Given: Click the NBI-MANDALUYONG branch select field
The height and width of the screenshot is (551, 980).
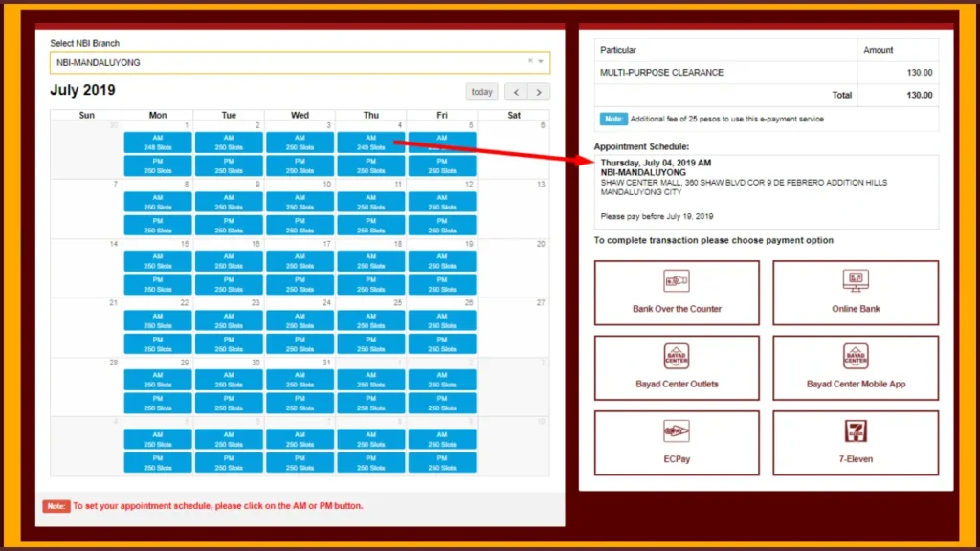Looking at the screenshot, I should click(287, 62).
